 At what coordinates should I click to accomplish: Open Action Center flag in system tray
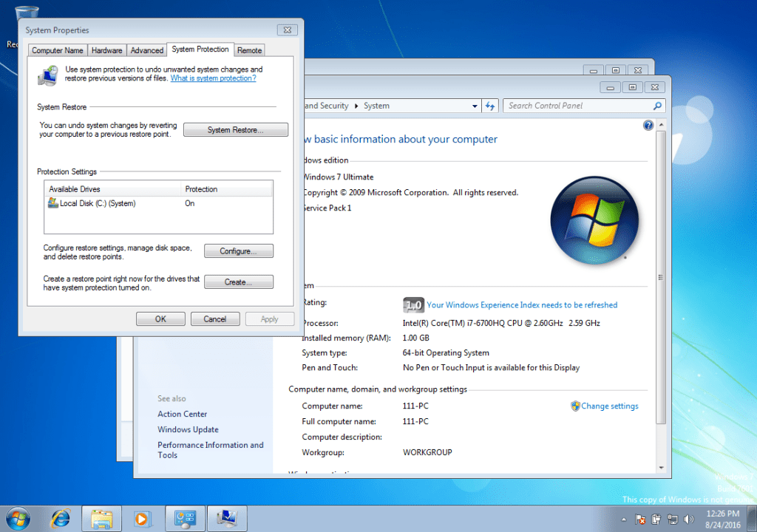[640, 519]
